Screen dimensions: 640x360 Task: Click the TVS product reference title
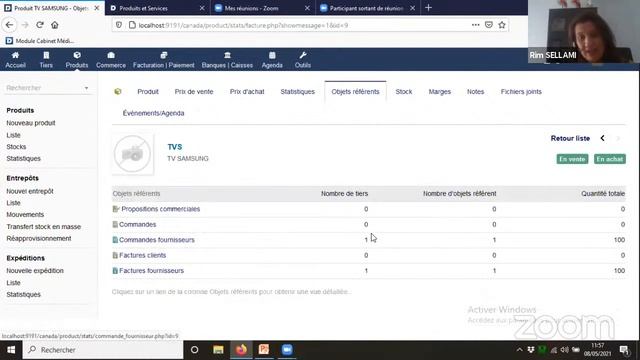tap(175, 147)
